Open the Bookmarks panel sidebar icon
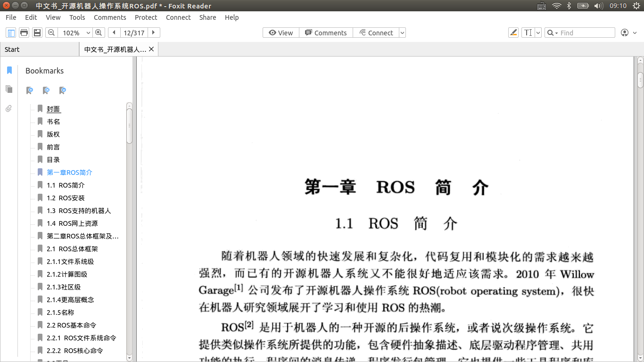This screenshot has height=362, width=644. click(x=9, y=70)
